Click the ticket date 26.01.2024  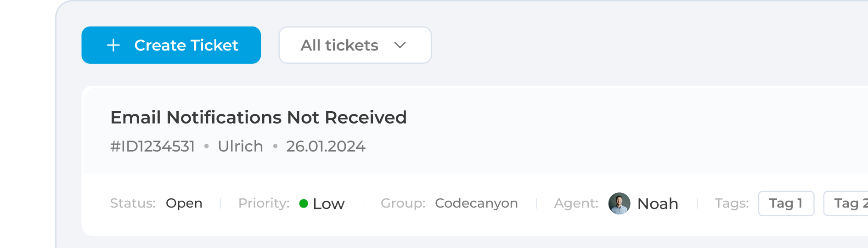tap(326, 147)
